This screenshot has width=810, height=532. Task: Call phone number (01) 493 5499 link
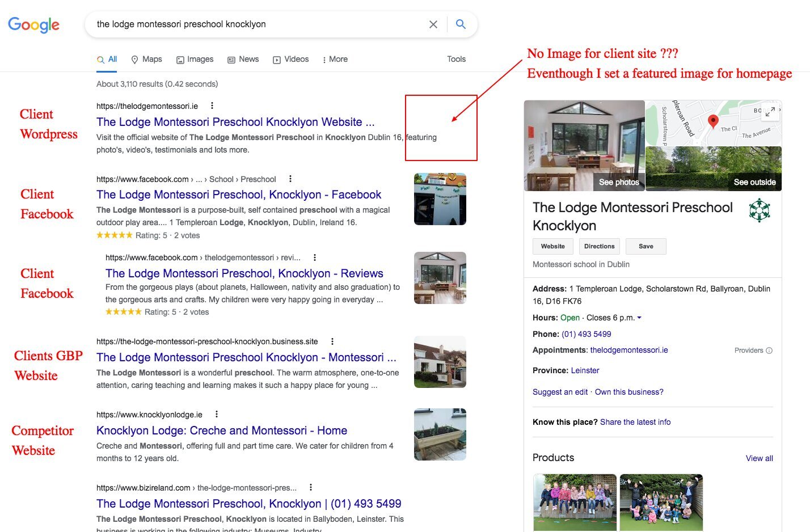tap(587, 334)
